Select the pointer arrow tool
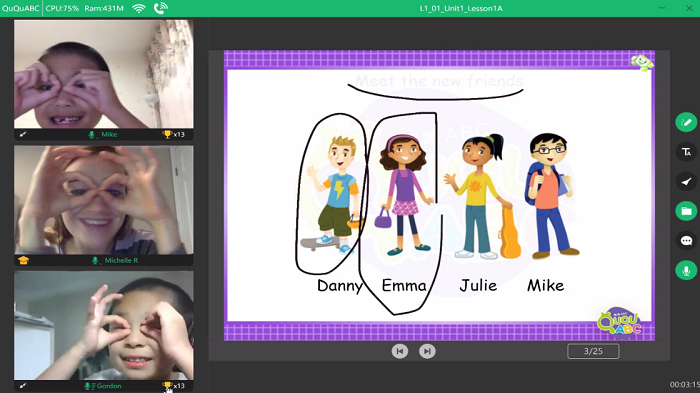This screenshot has width=700, height=393. (686, 181)
